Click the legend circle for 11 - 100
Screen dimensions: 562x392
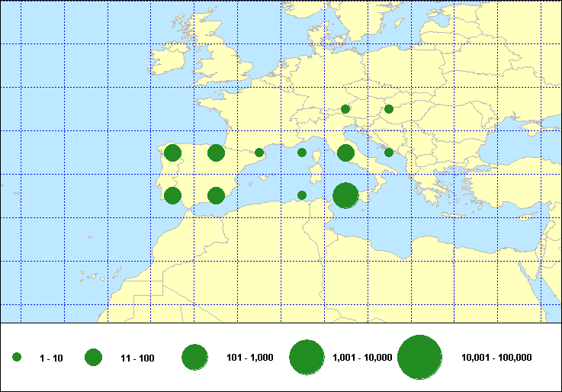[94, 358]
